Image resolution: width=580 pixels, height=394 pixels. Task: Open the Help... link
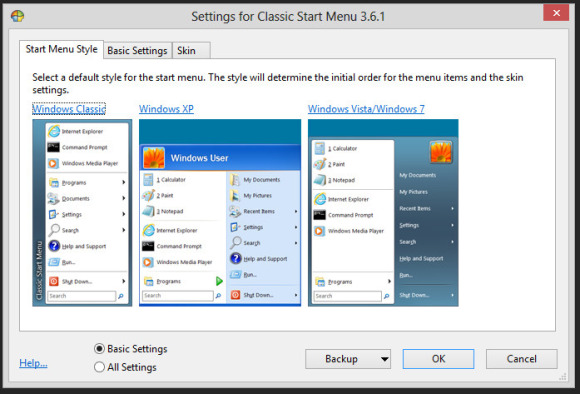[x=33, y=363]
